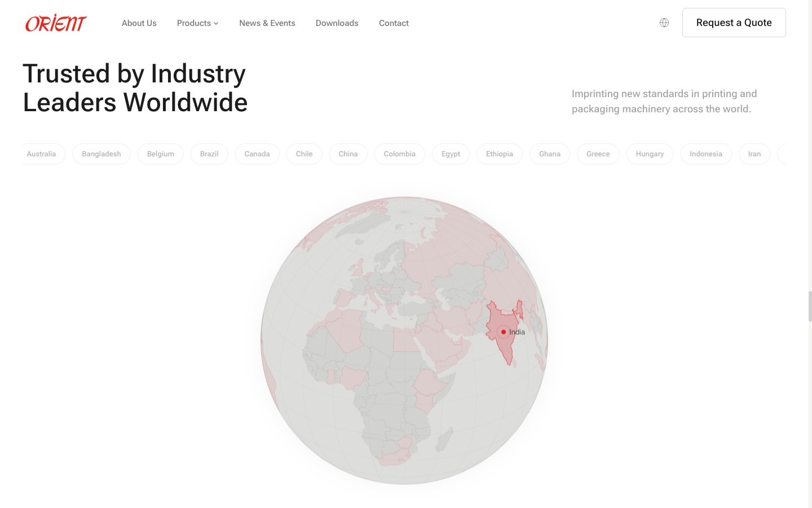Click the Ghana country chip
The image size is (812, 508).
[x=549, y=154]
